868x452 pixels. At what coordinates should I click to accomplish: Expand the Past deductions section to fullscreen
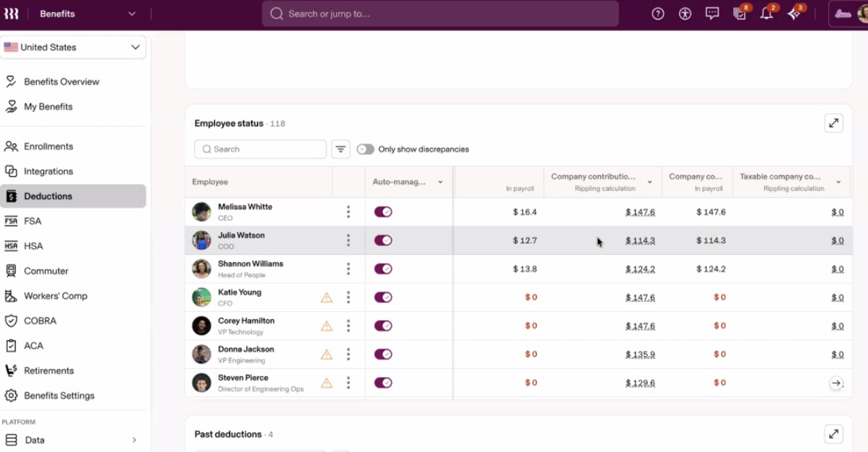[x=833, y=434]
